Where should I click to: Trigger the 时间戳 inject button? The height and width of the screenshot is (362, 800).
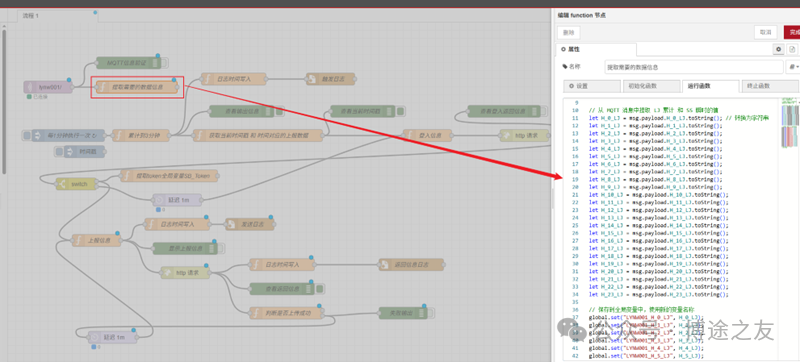tap(59, 151)
